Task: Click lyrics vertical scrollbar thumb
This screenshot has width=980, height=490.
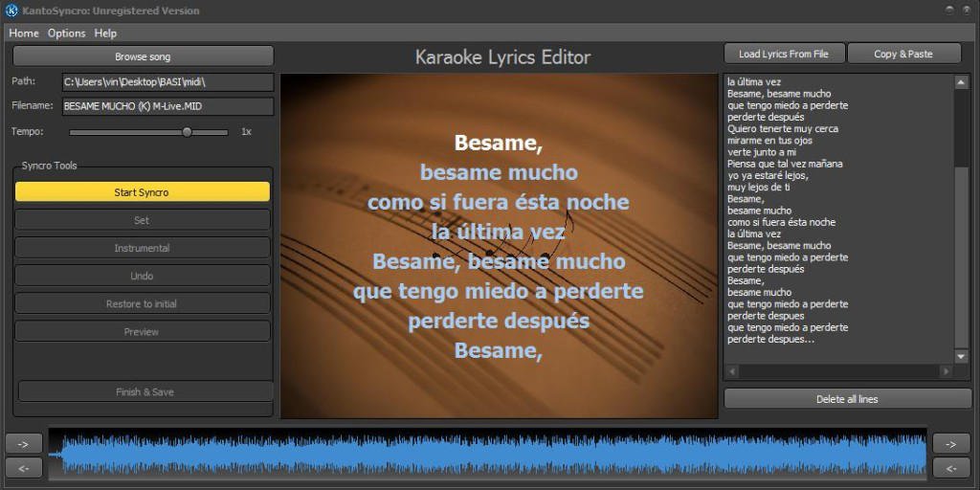Action: coord(961,256)
